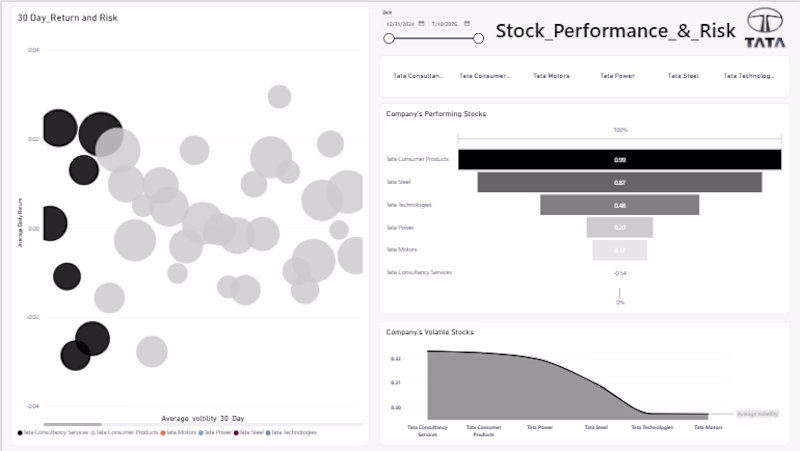The width and height of the screenshot is (800, 451).
Task: Click the Company's Volatile Stocks title
Action: pos(430,332)
